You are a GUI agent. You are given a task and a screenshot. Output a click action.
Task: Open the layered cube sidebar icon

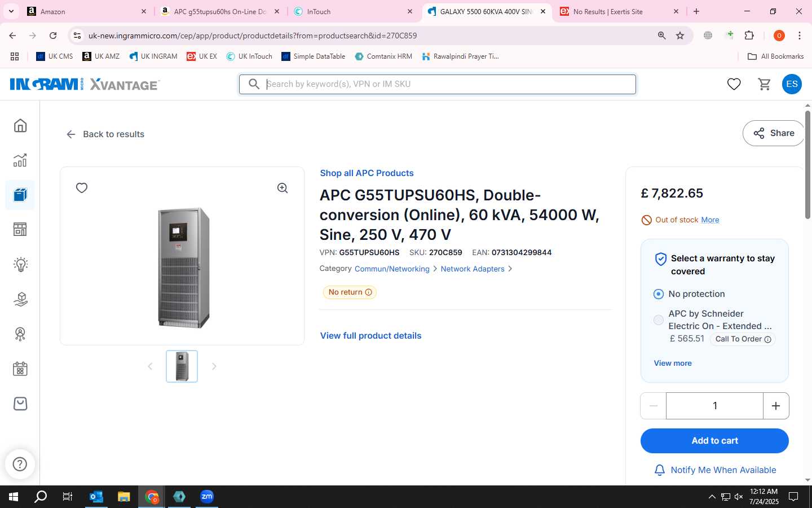(x=20, y=299)
